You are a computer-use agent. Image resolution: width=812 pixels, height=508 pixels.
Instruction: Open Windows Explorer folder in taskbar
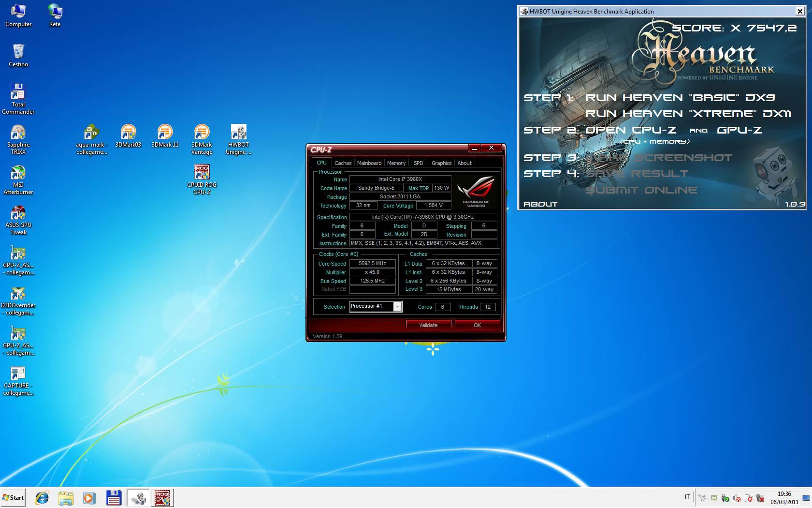tap(66, 498)
